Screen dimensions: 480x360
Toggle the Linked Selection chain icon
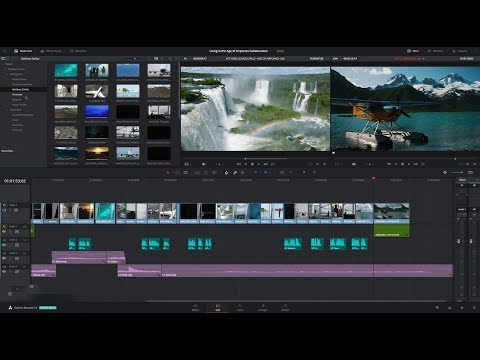click(x=235, y=172)
